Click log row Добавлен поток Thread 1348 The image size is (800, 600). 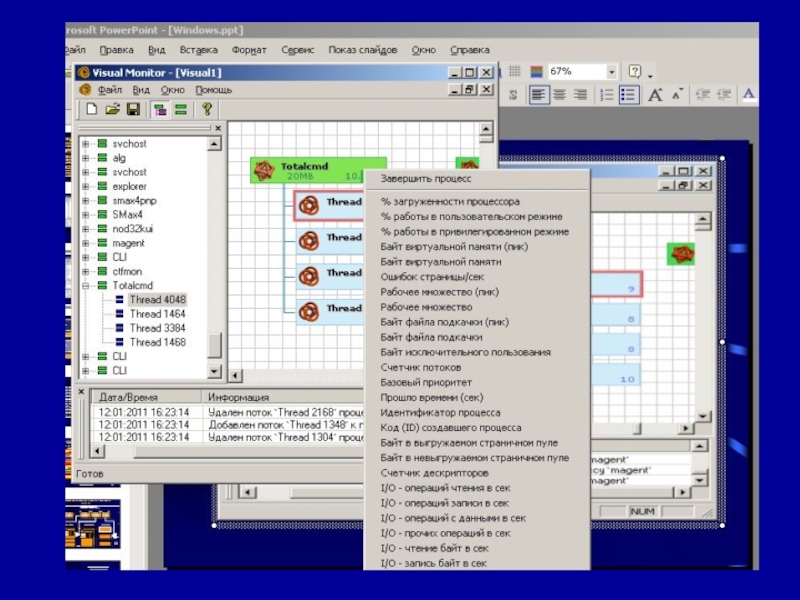(229, 424)
